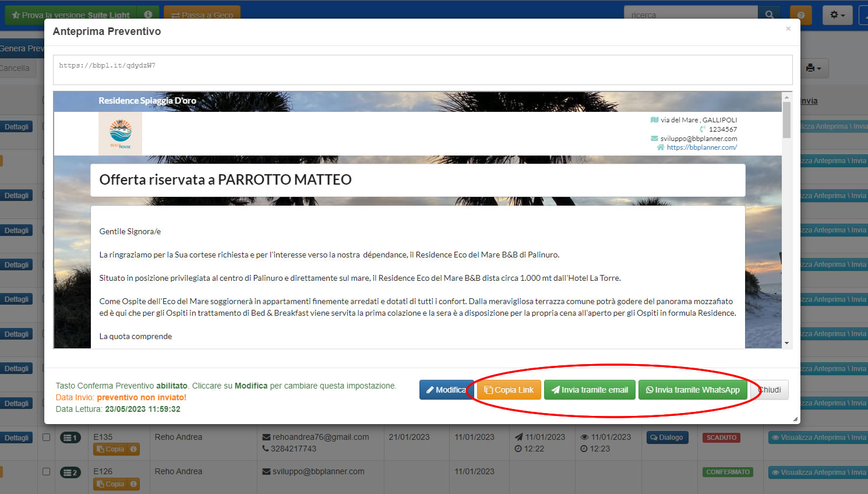Click the magnifier search icon
The height and width of the screenshot is (494, 868).
coord(770,15)
